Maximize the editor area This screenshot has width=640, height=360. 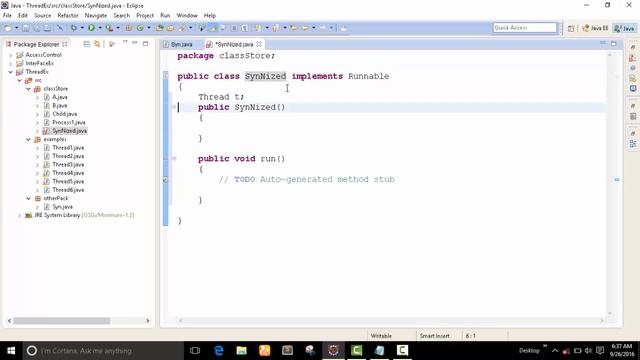point(613,44)
